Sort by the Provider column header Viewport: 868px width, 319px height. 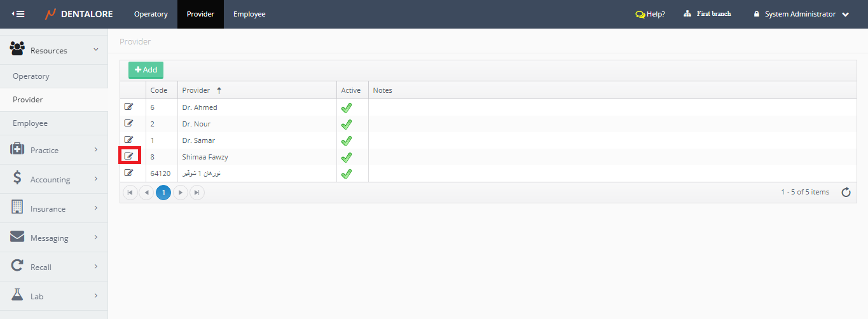click(x=196, y=90)
